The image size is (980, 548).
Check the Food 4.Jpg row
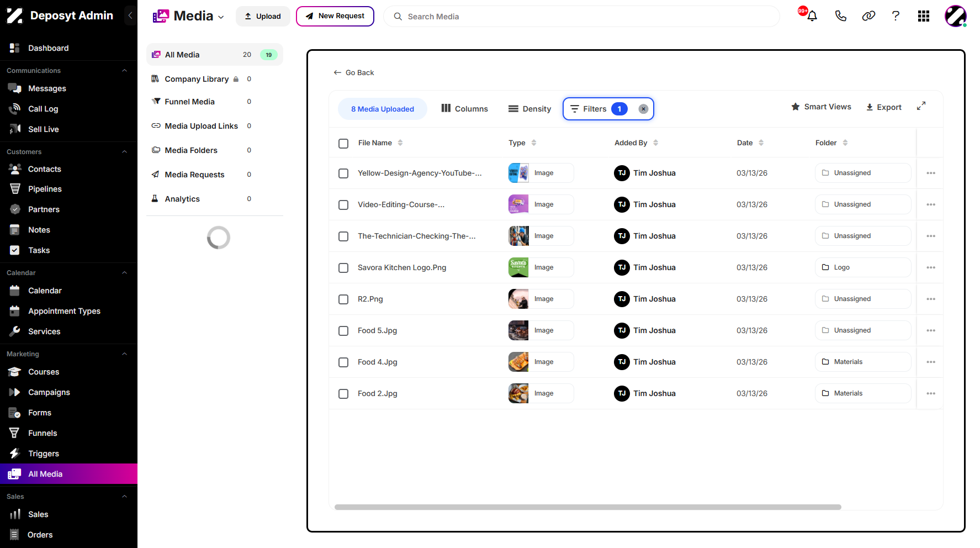point(343,362)
